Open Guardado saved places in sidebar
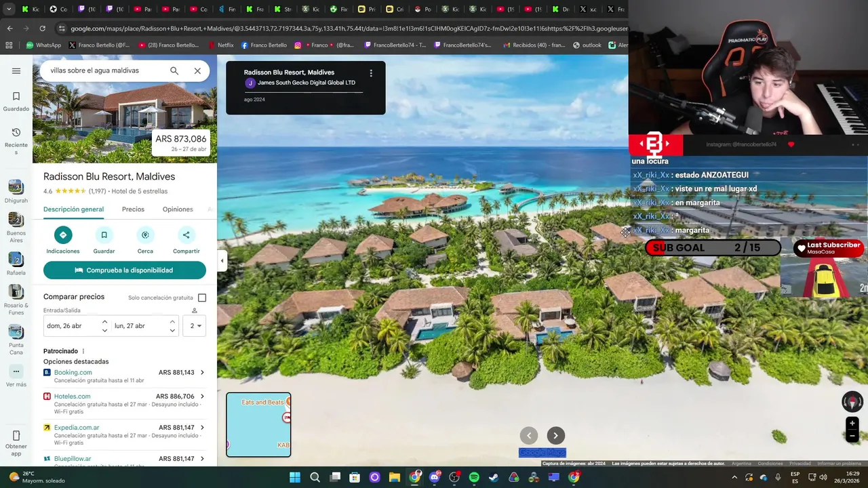This screenshot has height=488, width=868. point(16,102)
